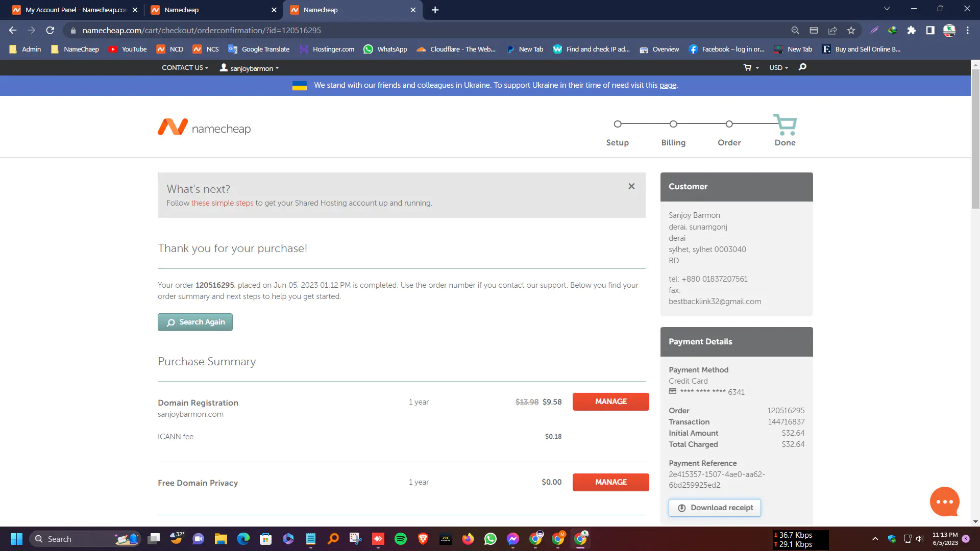Open WhatsApp from taskbar
The width and height of the screenshot is (980, 551).
pos(491,539)
